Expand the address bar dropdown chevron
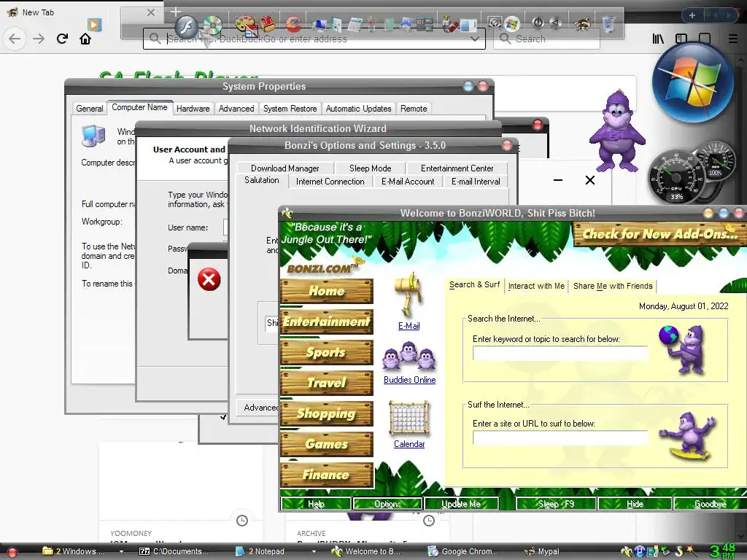Viewport: 747px width, 560px height. click(x=474, y=39)
